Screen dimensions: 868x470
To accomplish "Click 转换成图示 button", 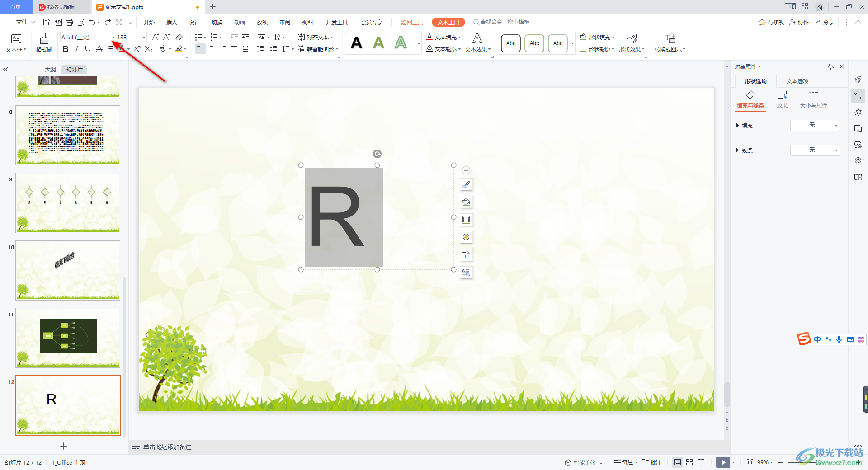I will [670, 43].
